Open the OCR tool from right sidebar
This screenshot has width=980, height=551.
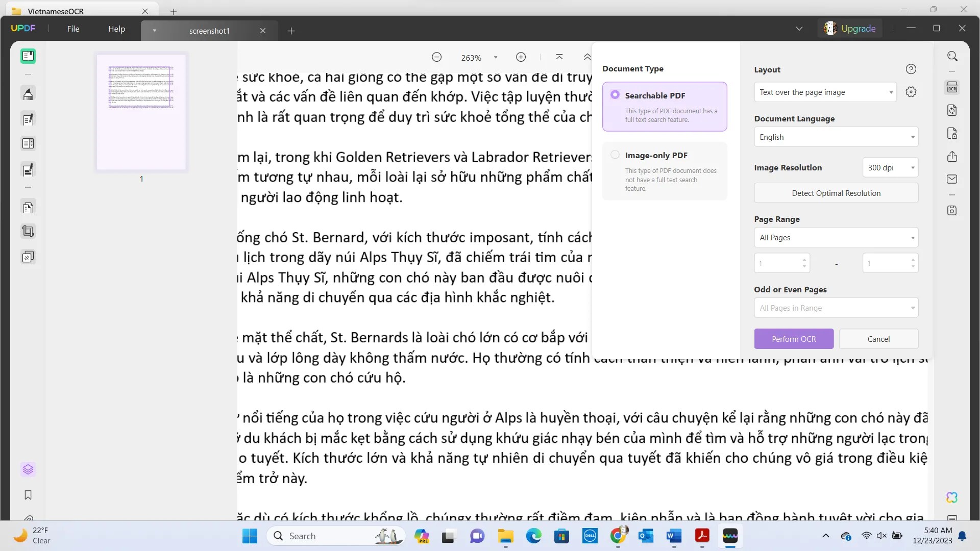[x=952, y=87]
